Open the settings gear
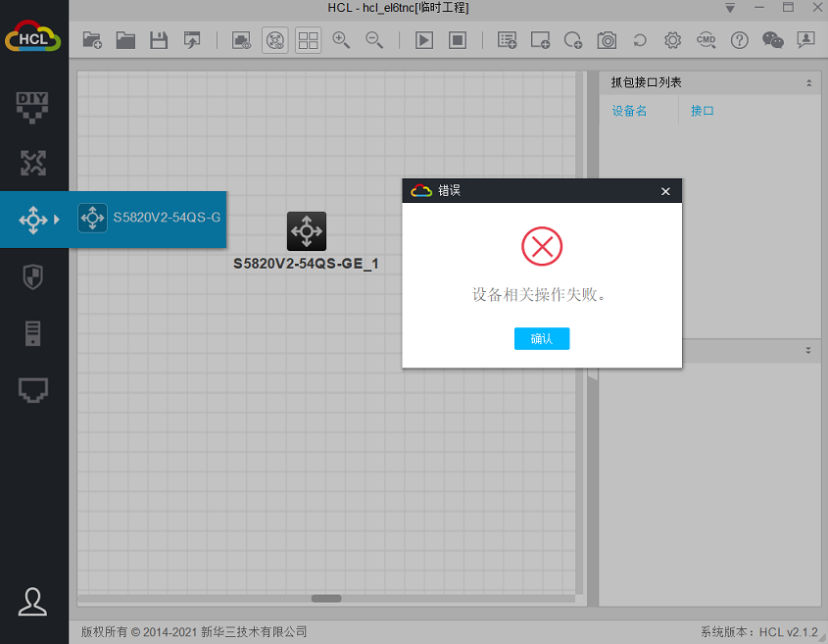Viewport: 828px width, 644px height. pos(673,40)
